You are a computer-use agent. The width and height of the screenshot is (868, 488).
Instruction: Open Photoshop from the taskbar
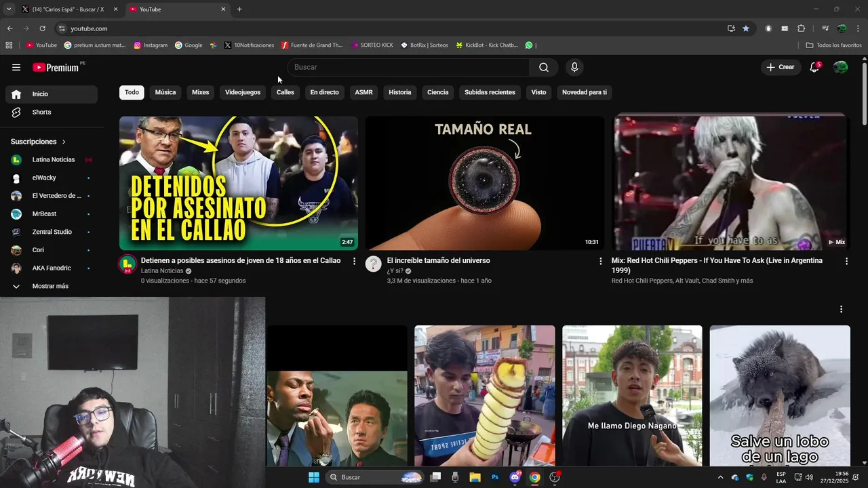[495, 477]
